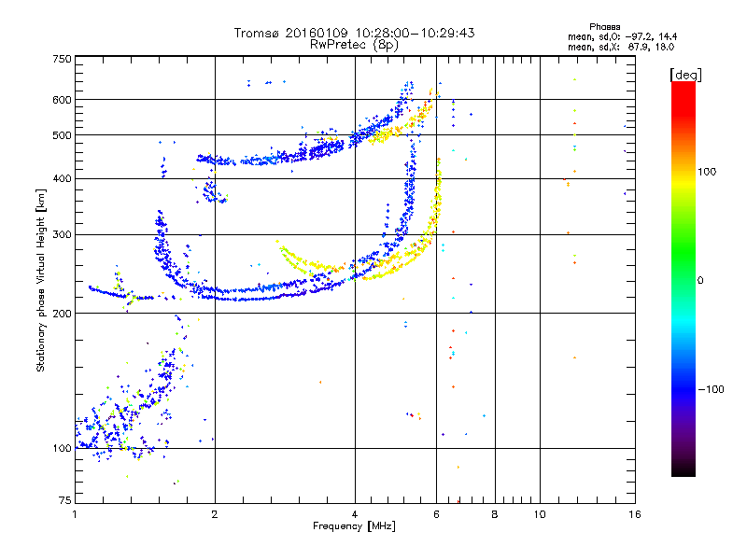Click the x-axis tick label '1'
This screenshot has width=747, height=560.
[x=75, y=514]
